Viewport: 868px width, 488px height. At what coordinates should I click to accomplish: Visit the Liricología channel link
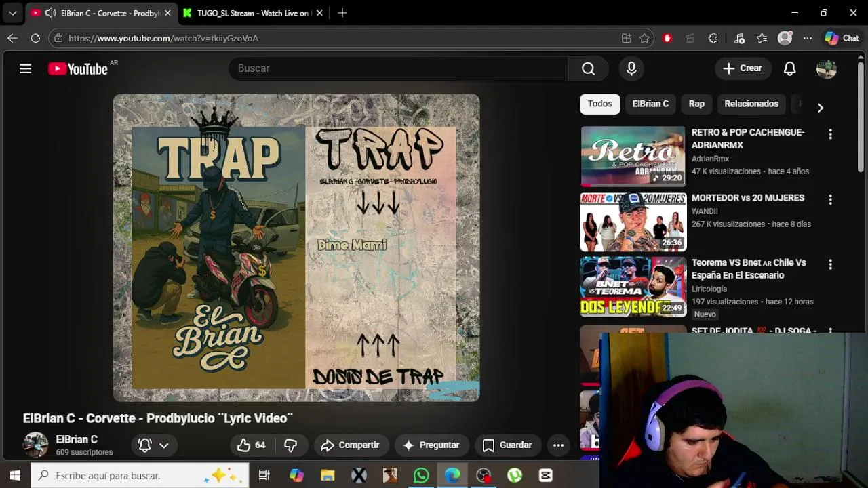click(x=709, y=289)
